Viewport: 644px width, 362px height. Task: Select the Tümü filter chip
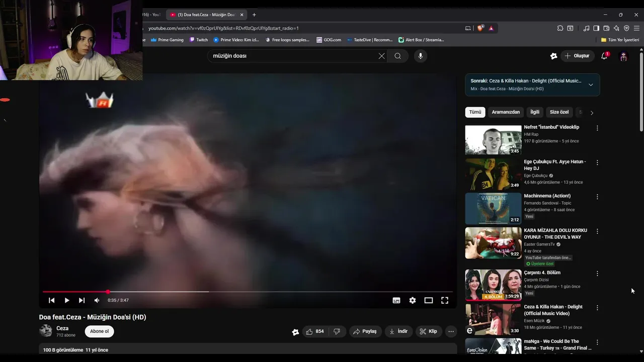pyautogui.click(x=475, y=112)
